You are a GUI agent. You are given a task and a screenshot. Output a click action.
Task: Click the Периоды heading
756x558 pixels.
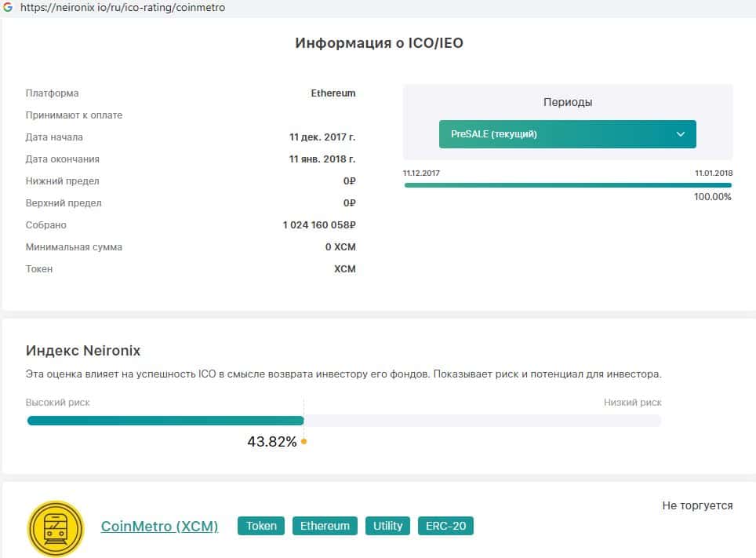[x=568, y=102]
